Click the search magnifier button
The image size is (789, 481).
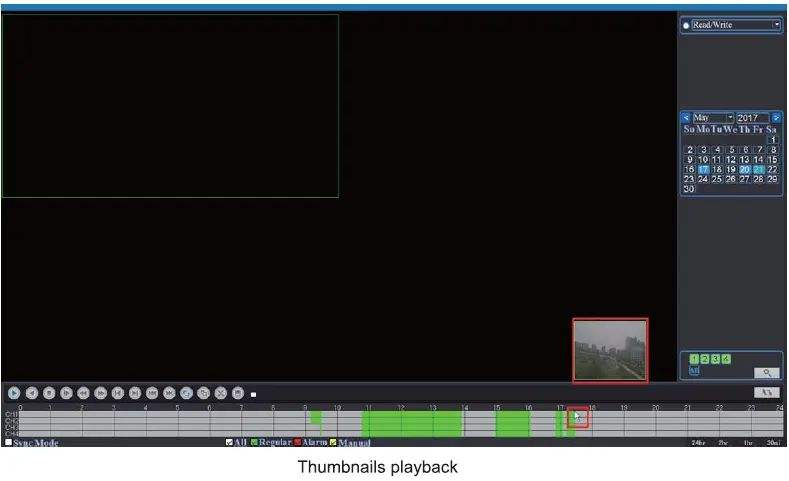point(767,373)
